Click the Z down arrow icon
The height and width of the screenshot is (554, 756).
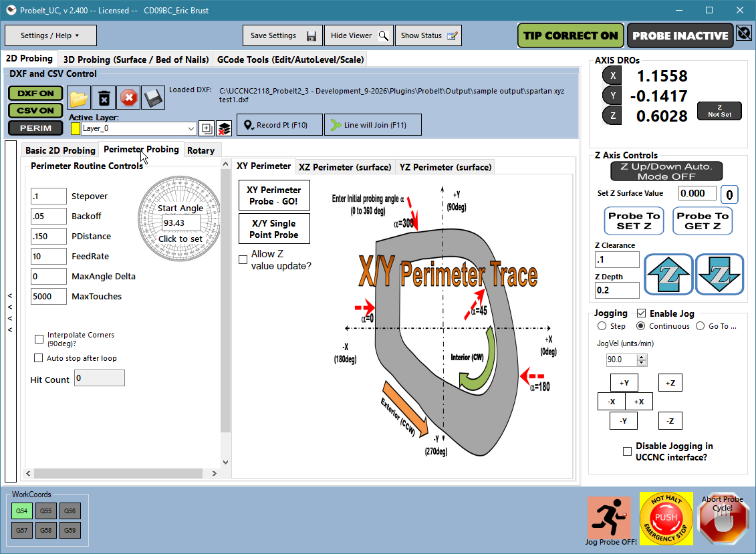(719, 275)
